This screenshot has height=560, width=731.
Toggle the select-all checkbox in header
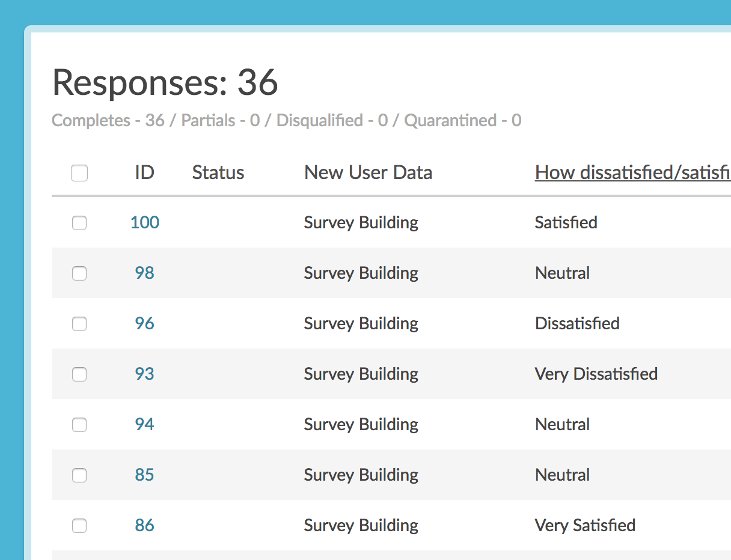click(79, 173)
